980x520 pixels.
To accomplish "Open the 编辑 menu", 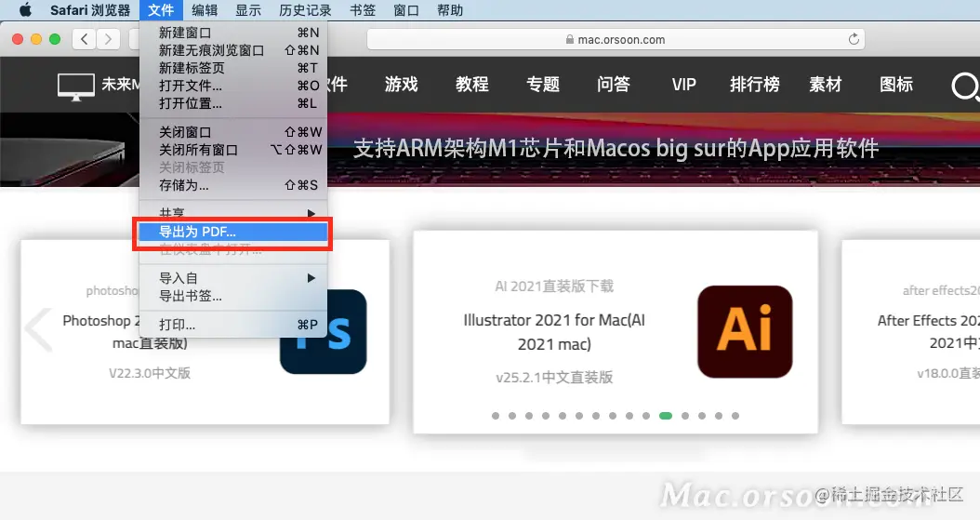I will coord(205,10).
